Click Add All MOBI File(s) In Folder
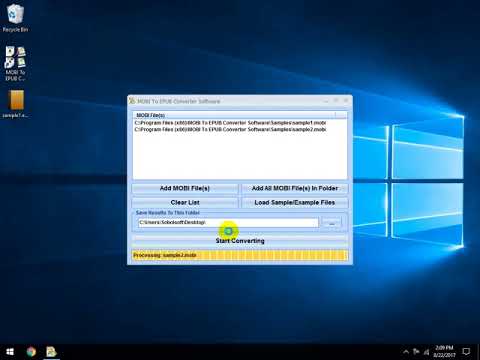This screenshot has height=360, width=480. 295,188
